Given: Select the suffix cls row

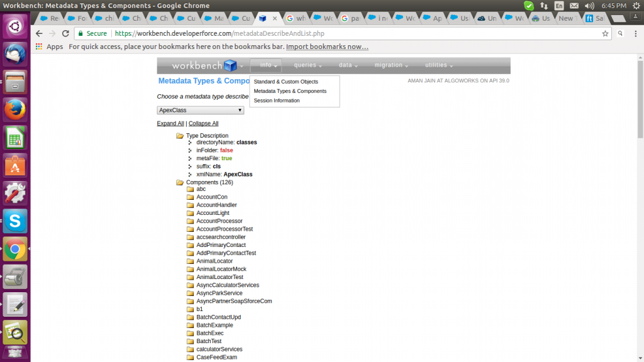Looking at the screenshot, I should pos(208,166).
